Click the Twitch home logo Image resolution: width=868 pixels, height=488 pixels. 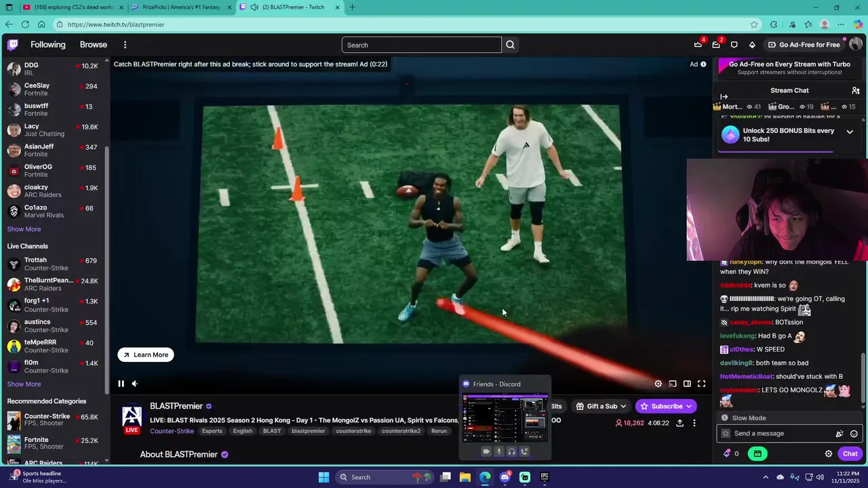pyautogui.click(x=13, y=45)
